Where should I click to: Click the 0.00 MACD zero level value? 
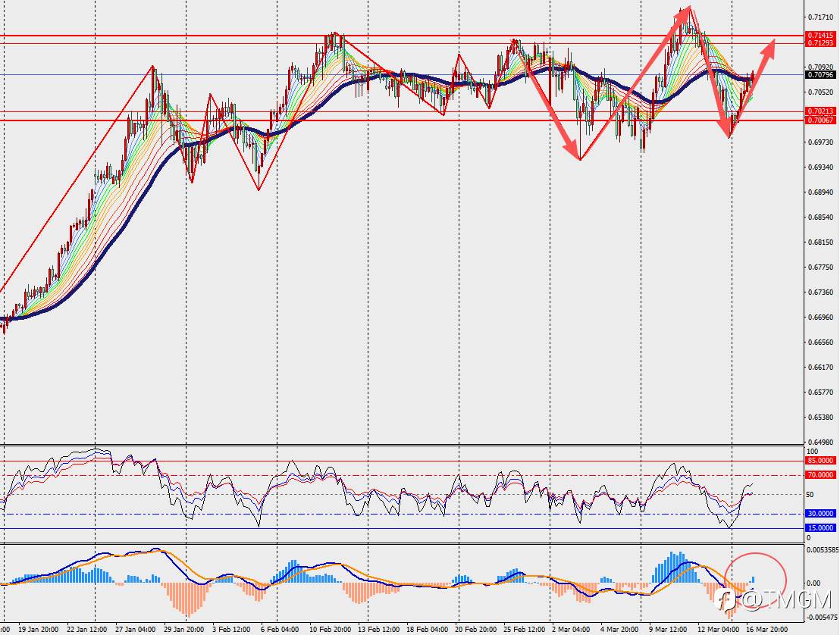click(x=813, y=583)
